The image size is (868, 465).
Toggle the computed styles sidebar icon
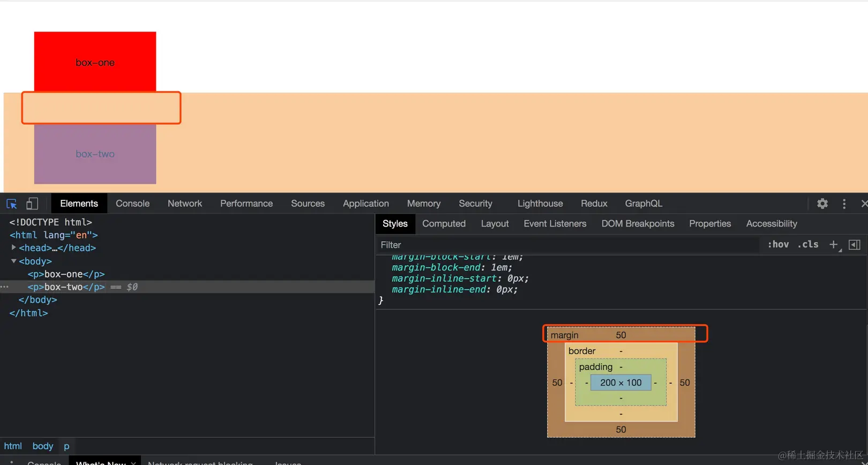[855, 245]
